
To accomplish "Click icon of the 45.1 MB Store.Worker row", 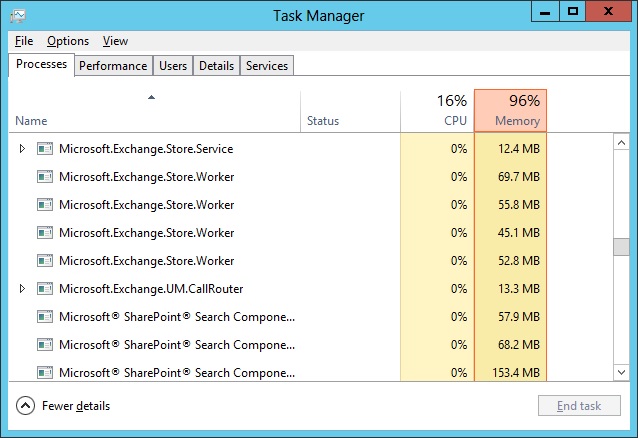I will (x=45, y=233).
